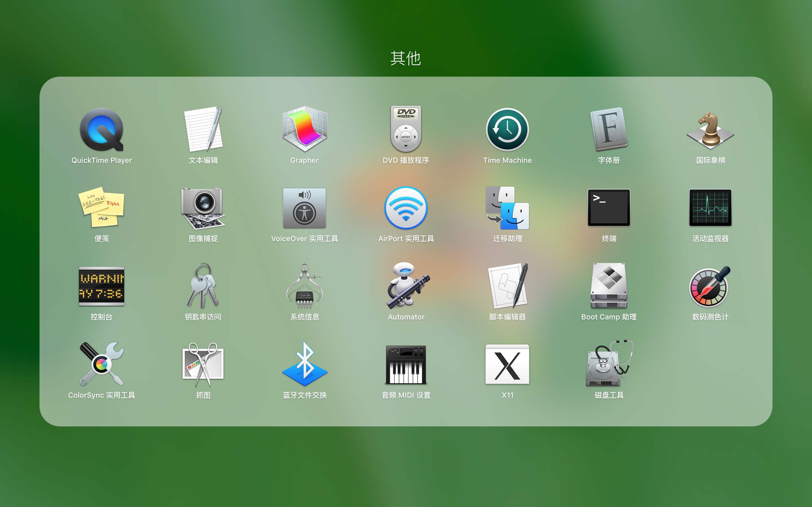Launch 磁盘工具 (Disk Utility) app

click(609, 364)
